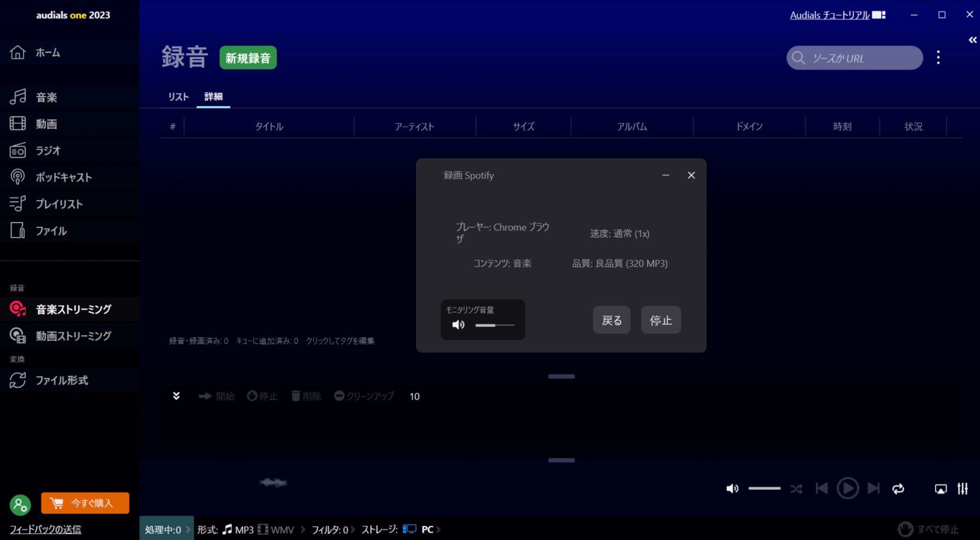Click the 削除 trash icon
Image resolution: width=980 pixels, height=540 pixels.
click(x=306, y=396)
